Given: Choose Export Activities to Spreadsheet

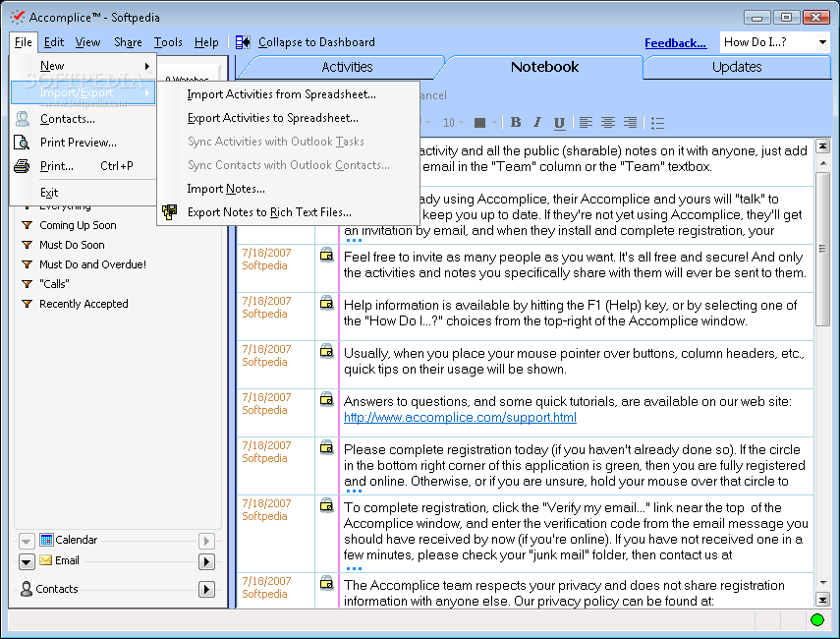Looking at the screenshot, I should point(288,118).
